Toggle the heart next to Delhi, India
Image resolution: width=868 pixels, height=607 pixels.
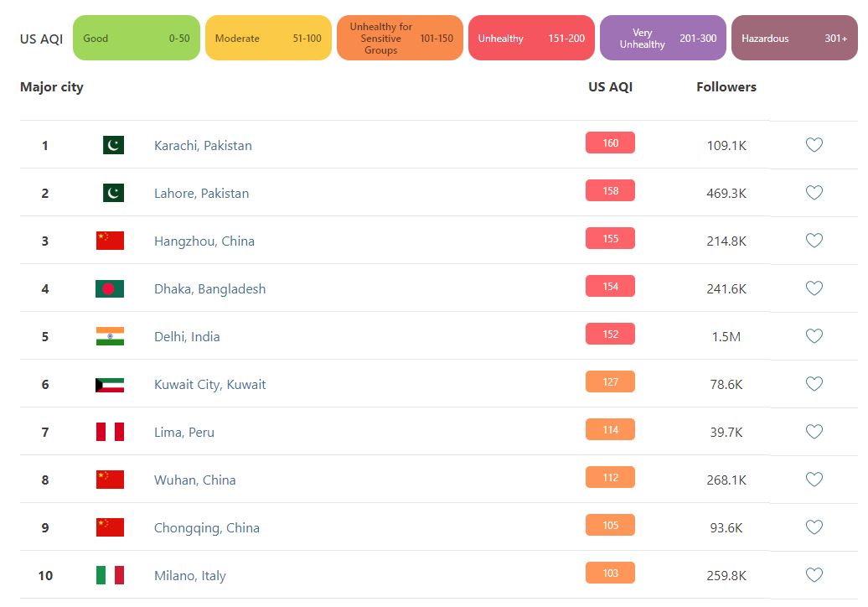coord(814,336)
